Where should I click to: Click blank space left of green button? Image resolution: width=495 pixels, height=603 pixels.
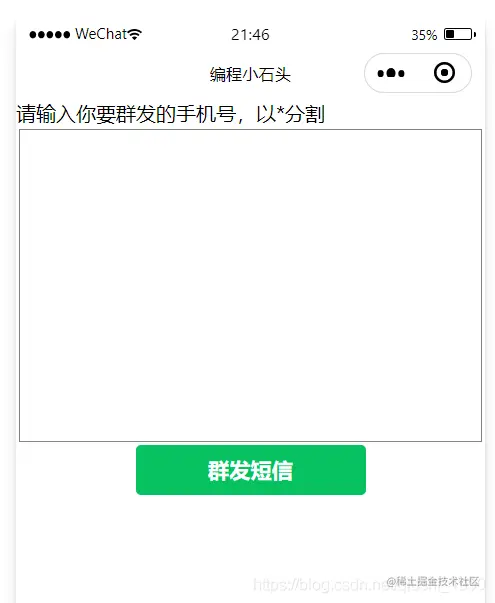click(x=76, y=470)
